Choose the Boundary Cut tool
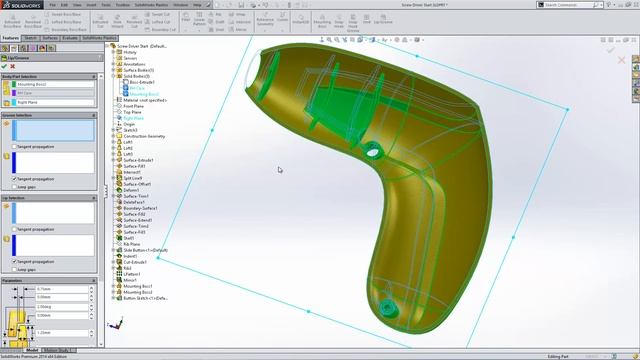The image size is (640, 360). [160, 29]
